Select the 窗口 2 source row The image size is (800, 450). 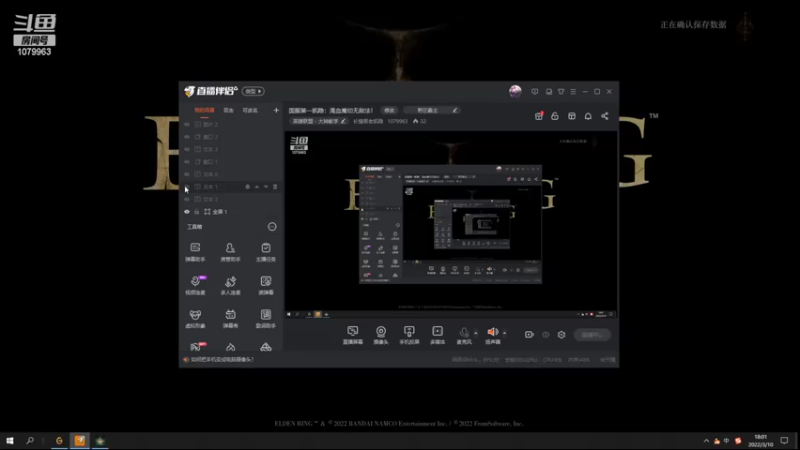pos(231,137)
